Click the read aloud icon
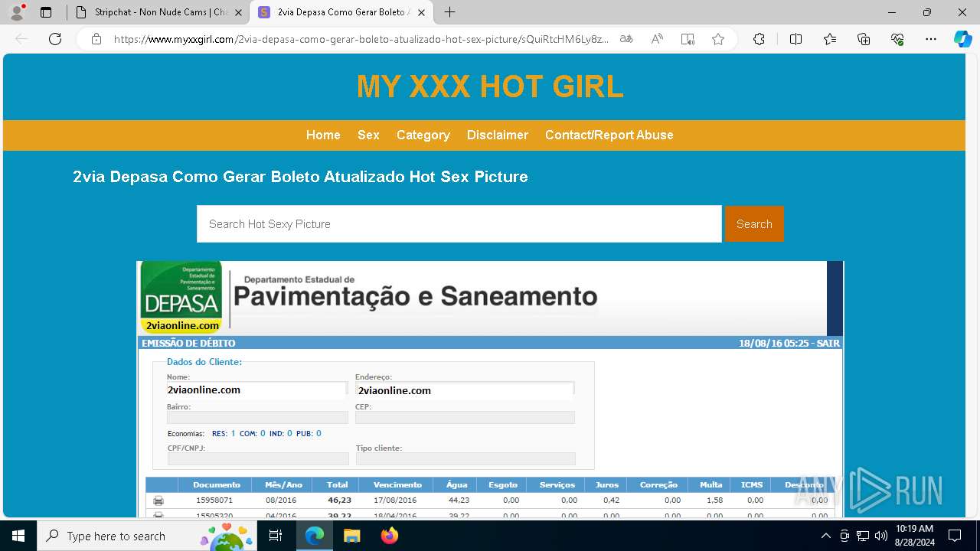The image size is (980, 551). pyautogui.click(x=657, y=39)
